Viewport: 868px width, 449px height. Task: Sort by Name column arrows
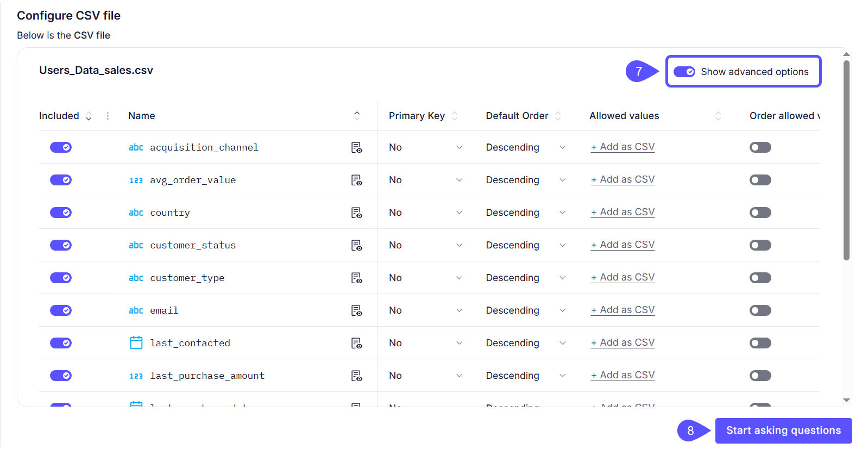(x=357, y=115)
